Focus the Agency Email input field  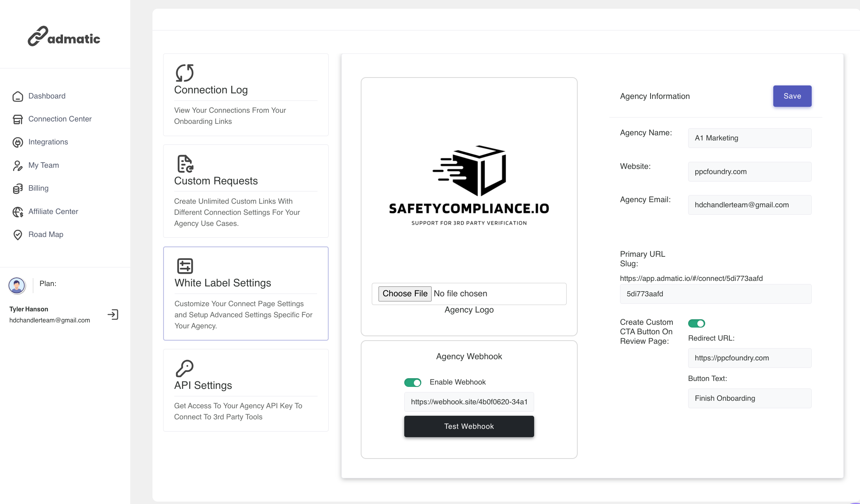point(750,205)
